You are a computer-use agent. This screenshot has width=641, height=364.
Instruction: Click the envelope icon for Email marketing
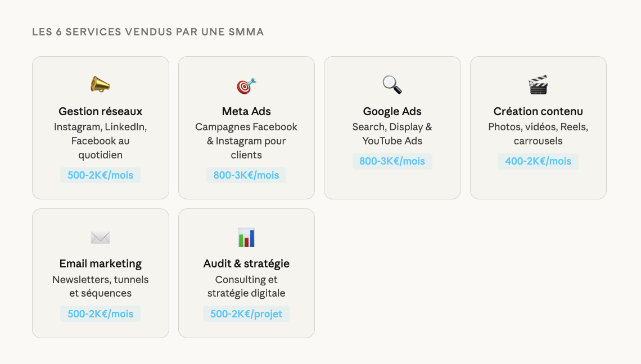coord(100,238)
